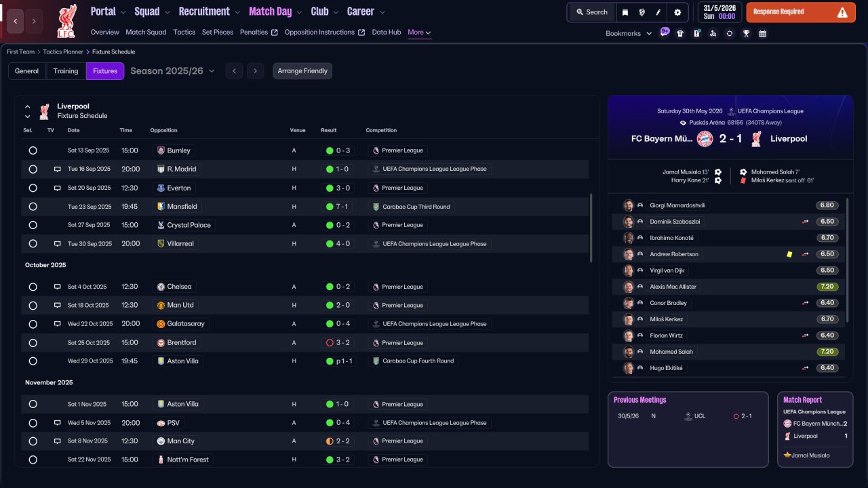Click the Arrange Friendly button
This screenshot has width=868, height=488.
point(302,71)
